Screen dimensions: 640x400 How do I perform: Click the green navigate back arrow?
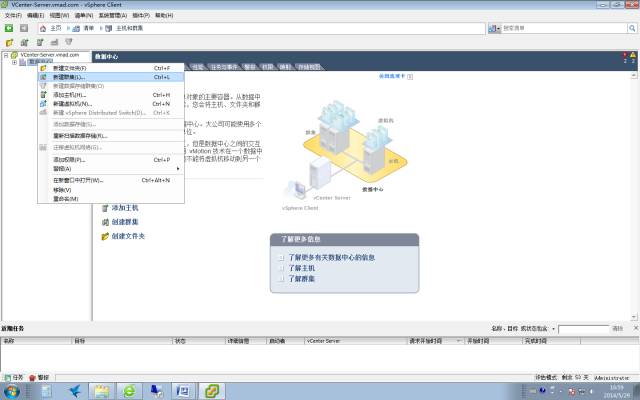9,28
